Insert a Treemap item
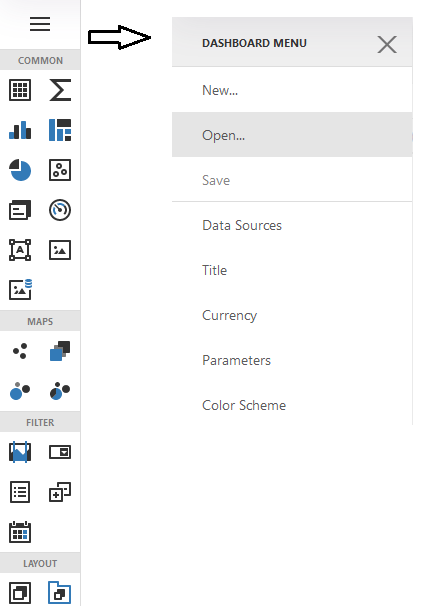Viewport: 425px width, 606px height. (x=60, y=130)
